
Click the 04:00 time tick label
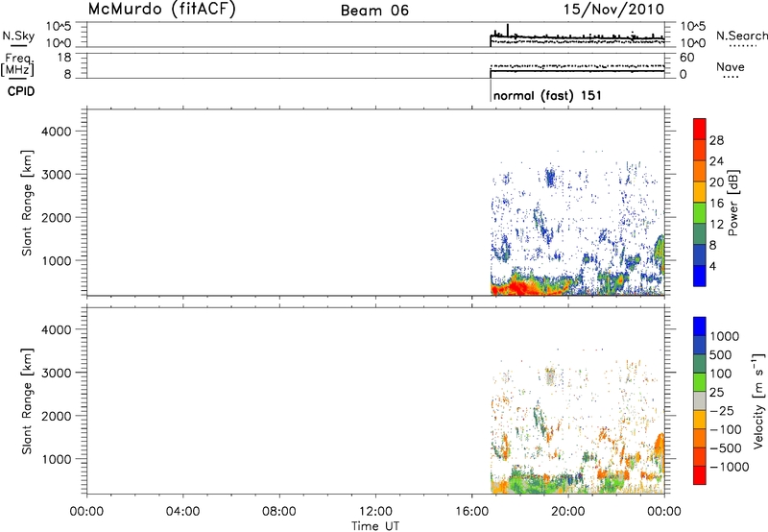[x=182, y=512]
